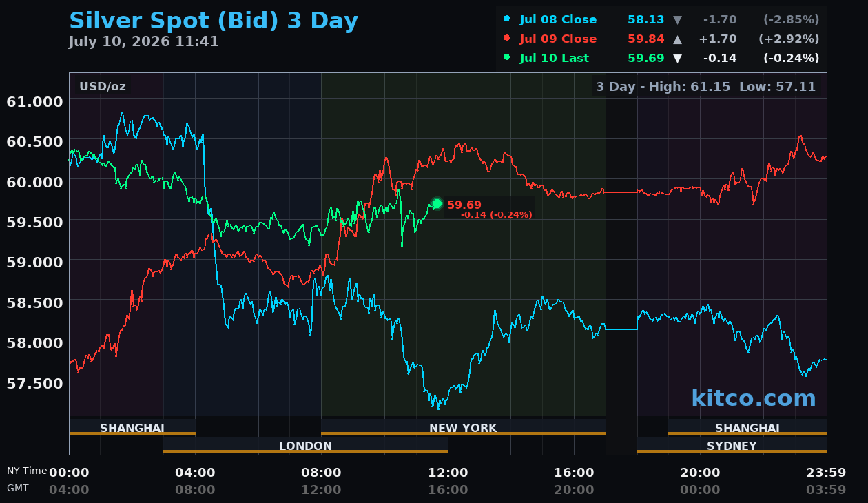Screen dimensions: 868x503
Task: Click the 04:00 NY time label
Action: [x=195, y=473]
